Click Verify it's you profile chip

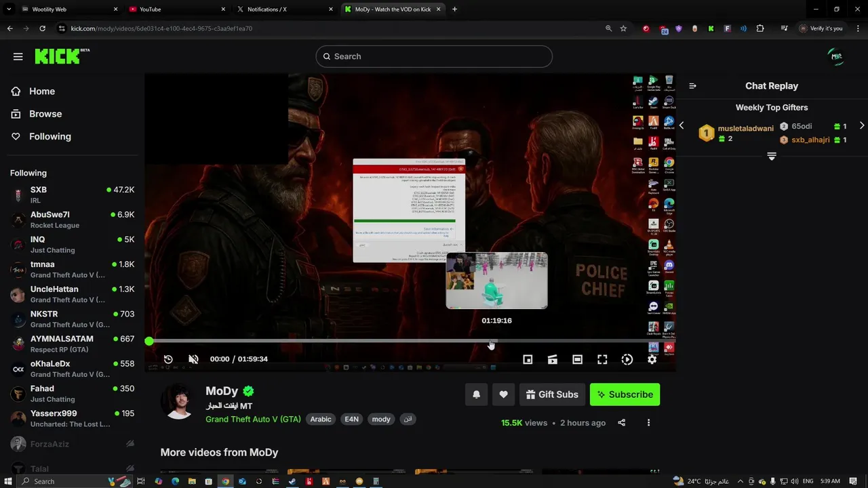[x=821, y=28]
